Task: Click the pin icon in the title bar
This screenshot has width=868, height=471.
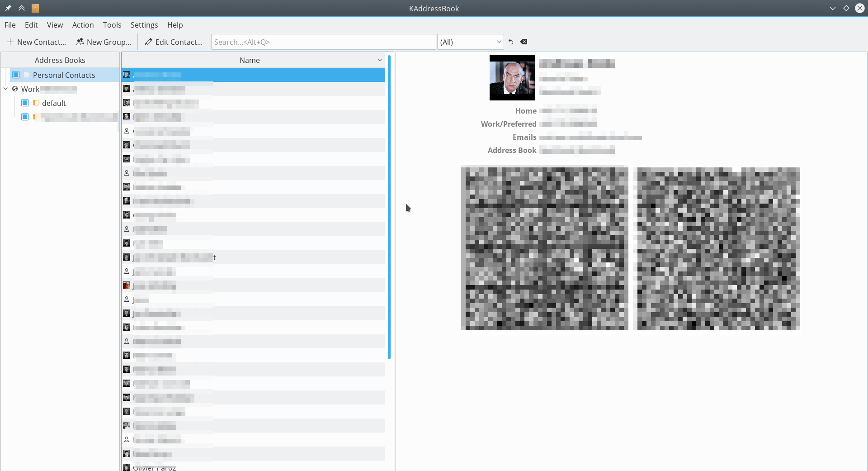Action: point(8,8)
